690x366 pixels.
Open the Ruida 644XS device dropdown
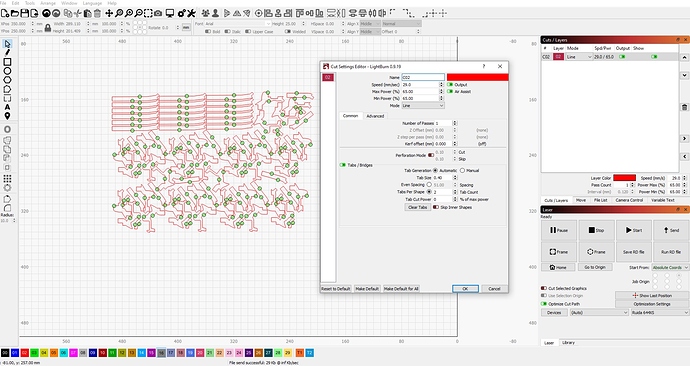pos(660,312)
